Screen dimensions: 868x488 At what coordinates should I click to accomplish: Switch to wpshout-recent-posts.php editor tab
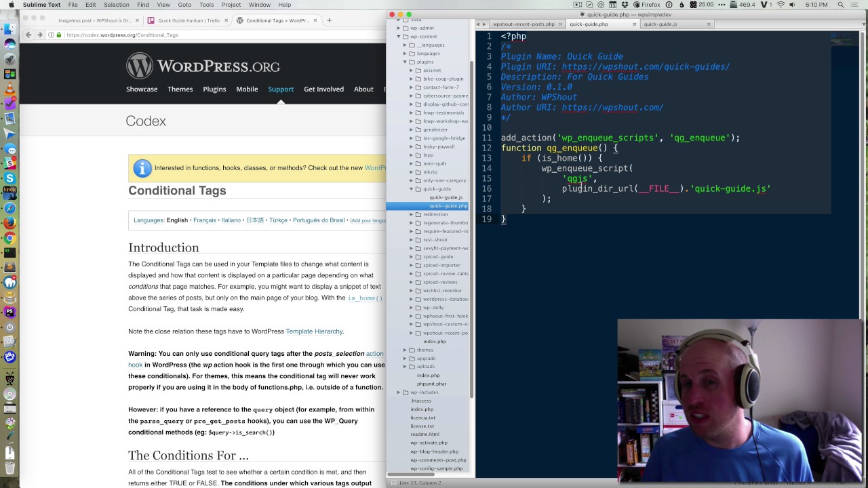coord(523,24)
